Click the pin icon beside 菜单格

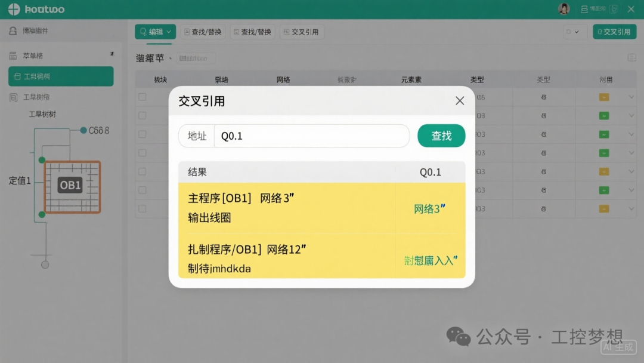(112, 54)
